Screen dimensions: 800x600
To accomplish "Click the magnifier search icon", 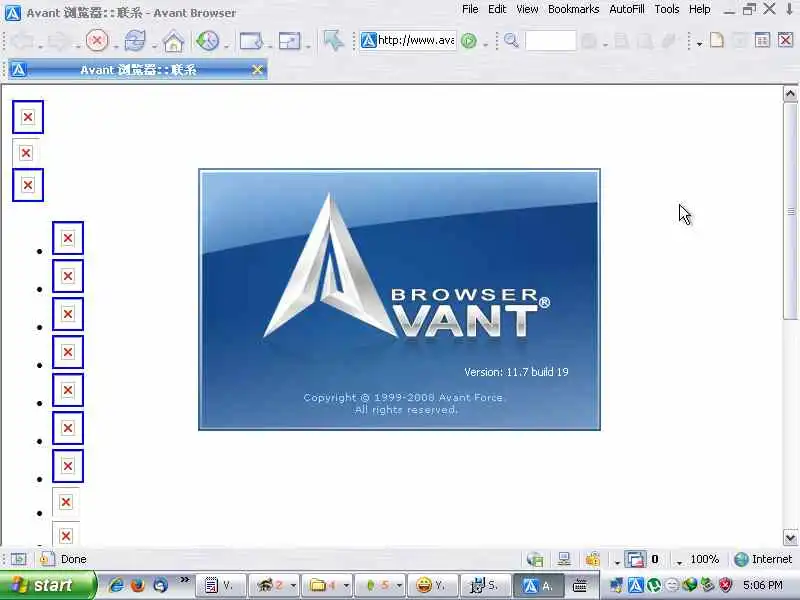I will tap(511, 40).
